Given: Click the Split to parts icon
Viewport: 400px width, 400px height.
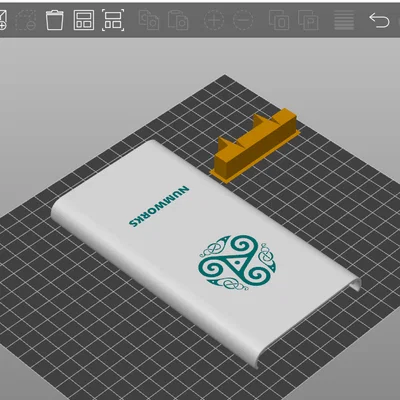Looking at the screenshot, I should 308,20.
